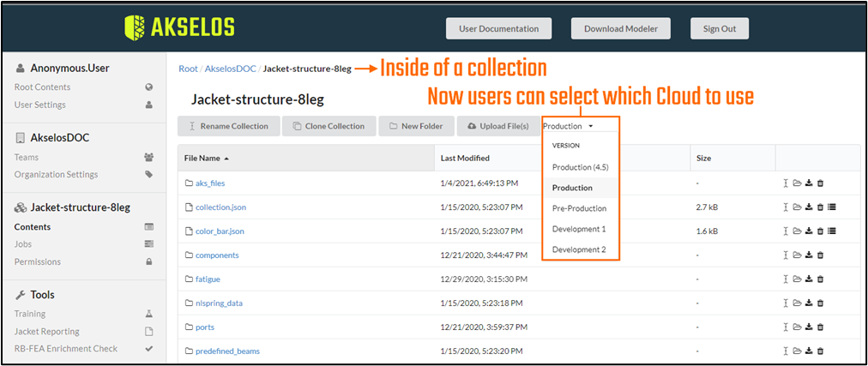Download the nlspring_data folder

(x=809, y=303)
